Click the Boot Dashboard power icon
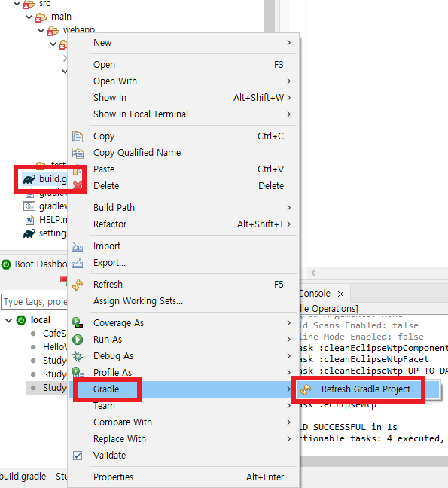448x488 pixels. [x=6, y=264]
